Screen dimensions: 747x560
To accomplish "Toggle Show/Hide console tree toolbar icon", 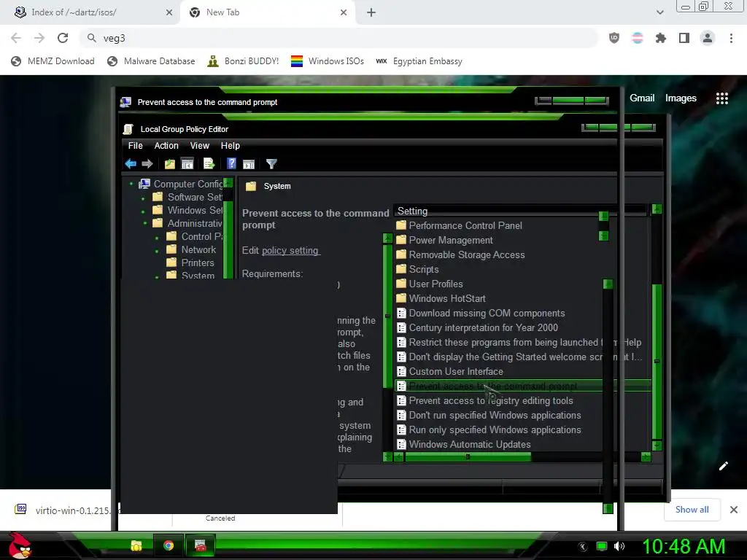I will pyautogui.click(x=187, y=164).
